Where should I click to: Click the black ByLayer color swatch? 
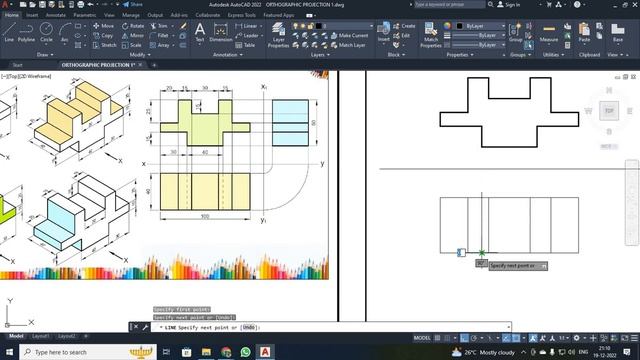tap(460, 26)
